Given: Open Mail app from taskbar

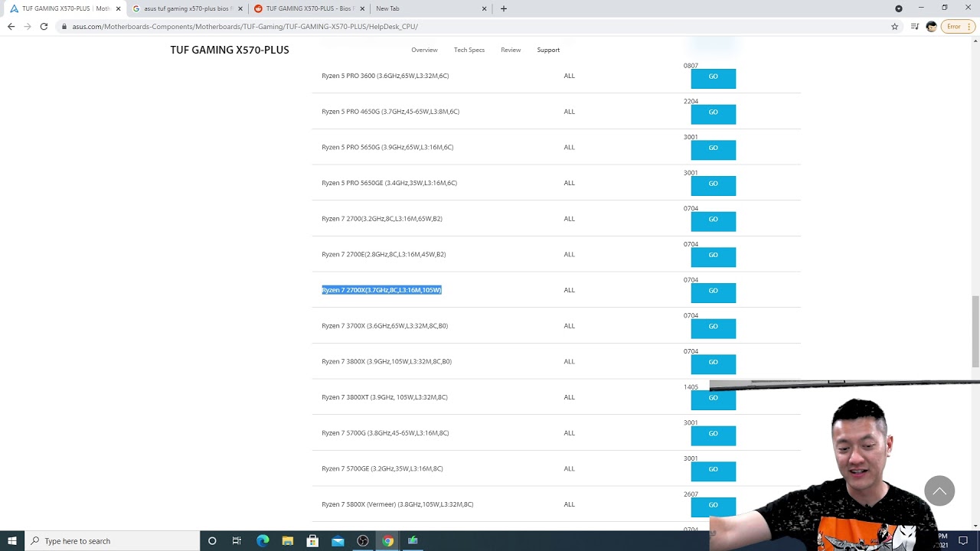Looking at the screenshot, I should tap(338, 540).
